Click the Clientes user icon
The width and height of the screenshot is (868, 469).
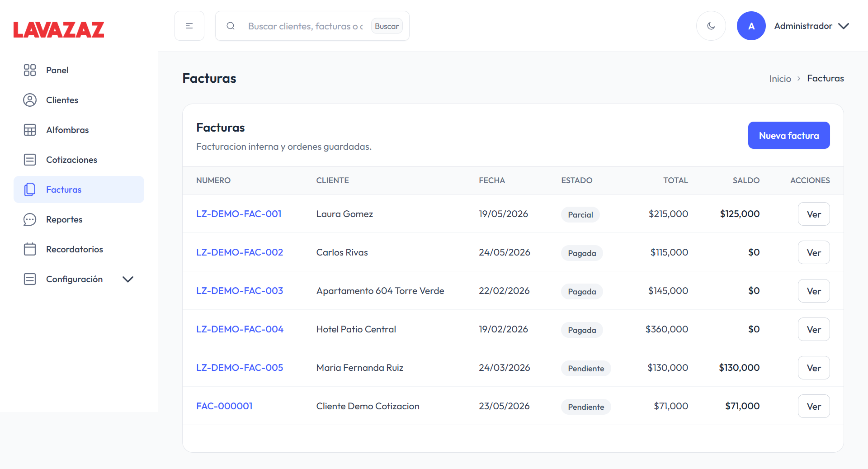(x=30, y=100)
